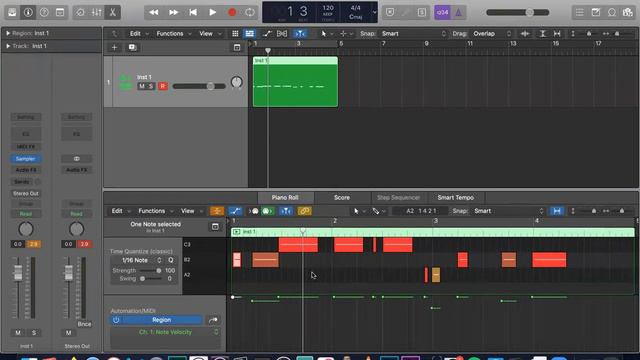Open the List Editors icon
This screenshot has height=360, width=640.
580,12
